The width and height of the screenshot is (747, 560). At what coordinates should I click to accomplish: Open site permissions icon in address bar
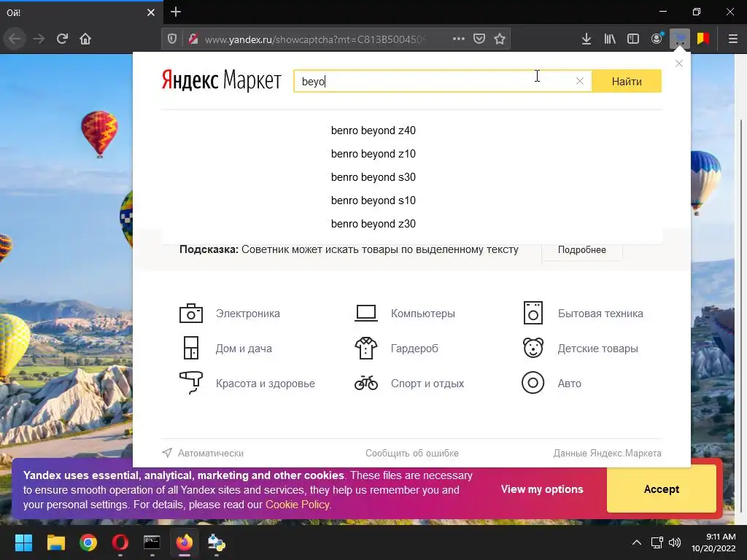[x=193, y=39]
